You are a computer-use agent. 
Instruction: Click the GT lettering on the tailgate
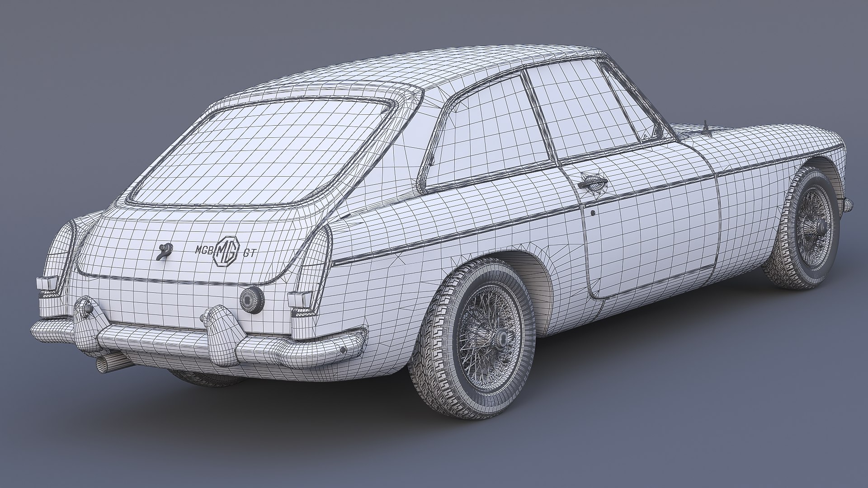250,253
